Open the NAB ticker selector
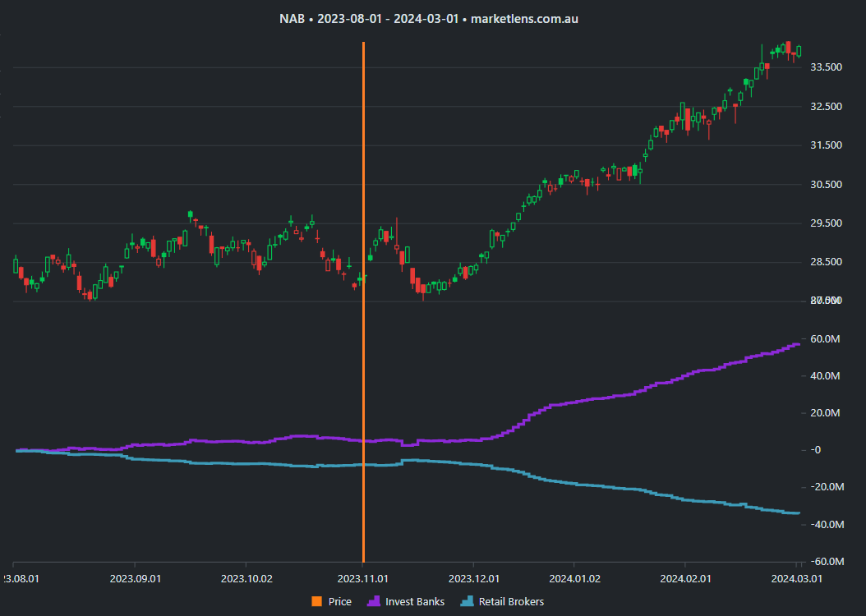The image size is (866, 616). (x=291, y=18)
